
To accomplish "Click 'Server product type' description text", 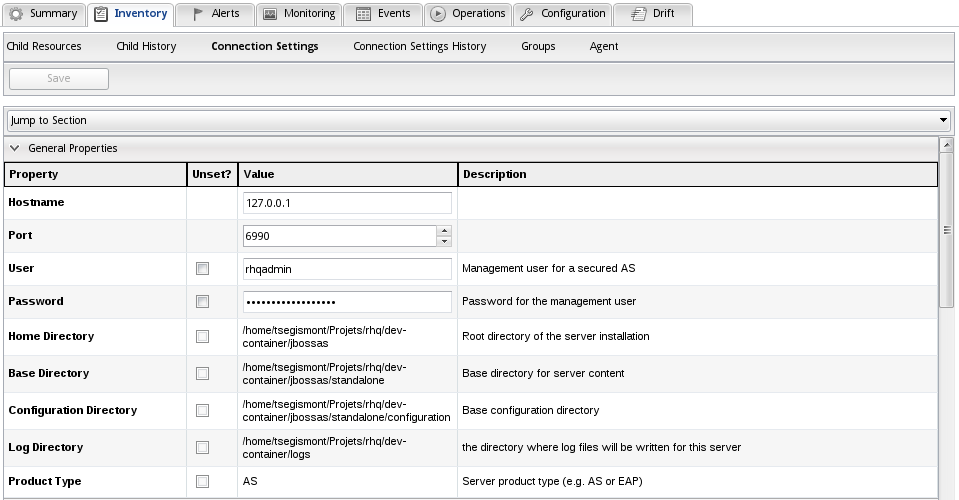I will tap(552, 482).
